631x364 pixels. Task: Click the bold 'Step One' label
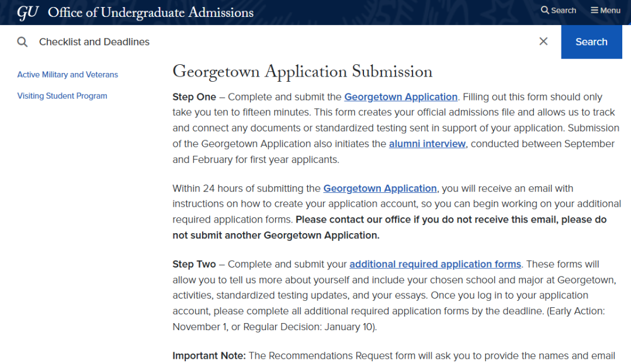[195, 97]
